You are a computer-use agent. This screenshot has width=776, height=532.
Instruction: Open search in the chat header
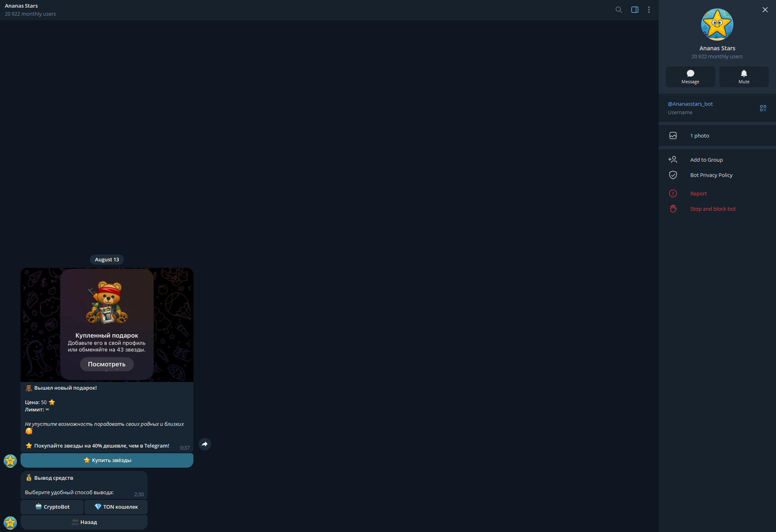click(x=619, y=10)
